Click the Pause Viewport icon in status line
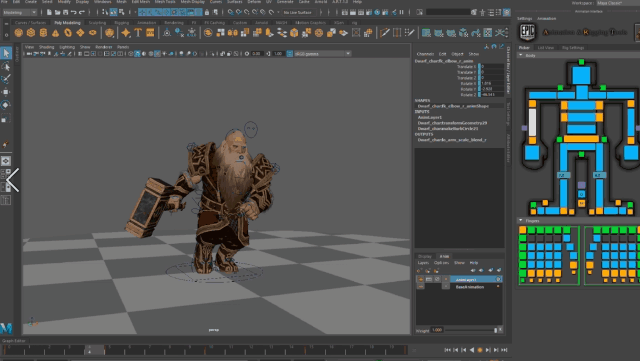This screenshot has height=361, width=640. click(402, 12)
